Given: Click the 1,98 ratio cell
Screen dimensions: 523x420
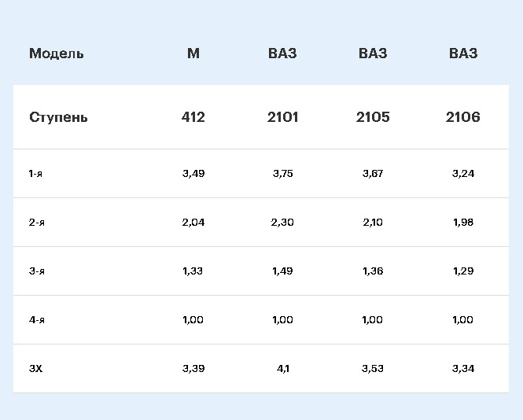Looking at the screenshot, I should tap(463, 222).
